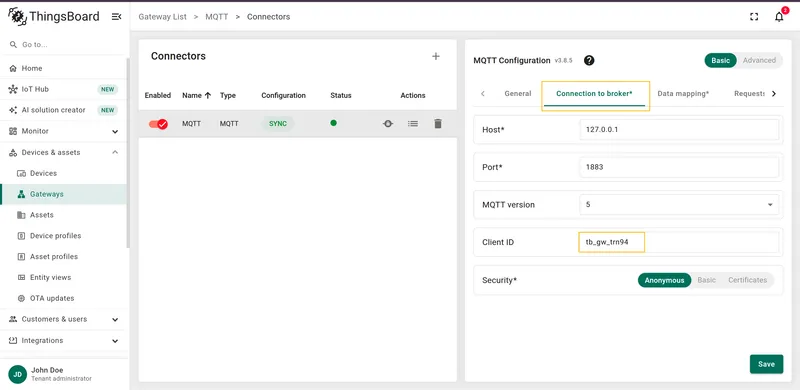Click the Device profiles icon
Viewport: 800px width, 390px height.
pos(21,236)
